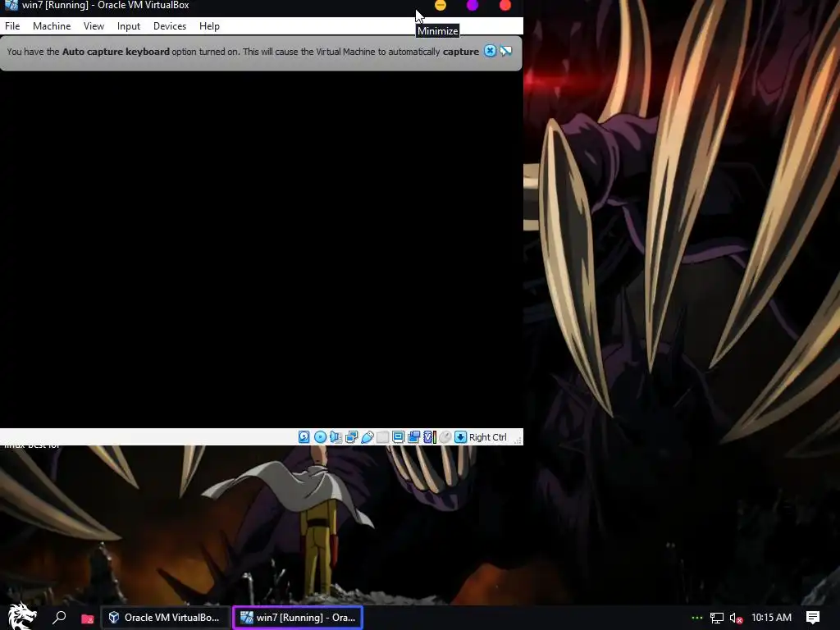Click network adapters indicator icon
This screenshot has height=630, width=840.
click(x=351, y=437)
